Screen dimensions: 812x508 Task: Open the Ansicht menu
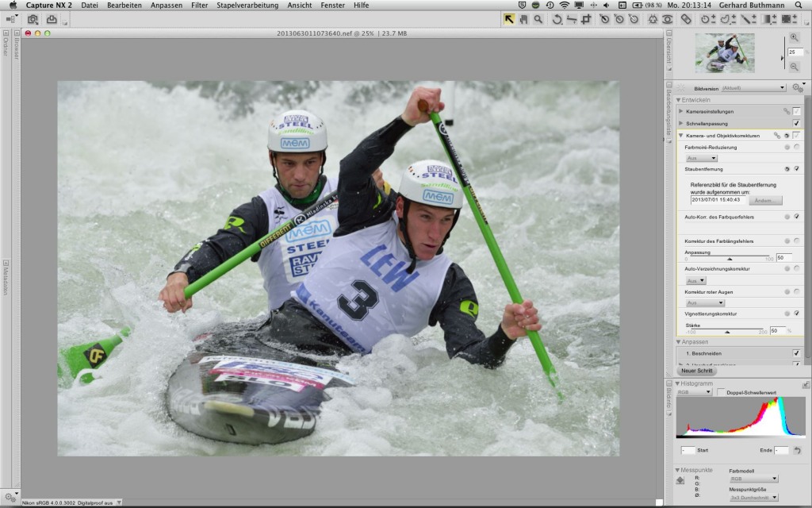(x=299, y=6)
